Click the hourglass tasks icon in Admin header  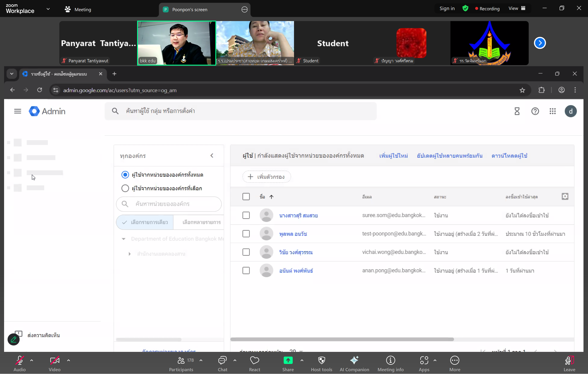pos(517,111)
